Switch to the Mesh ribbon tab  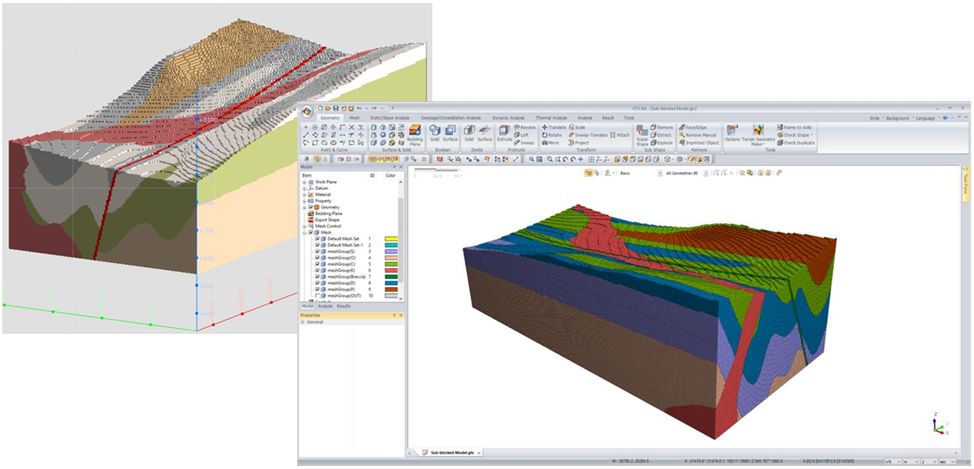tap(353, 117)
